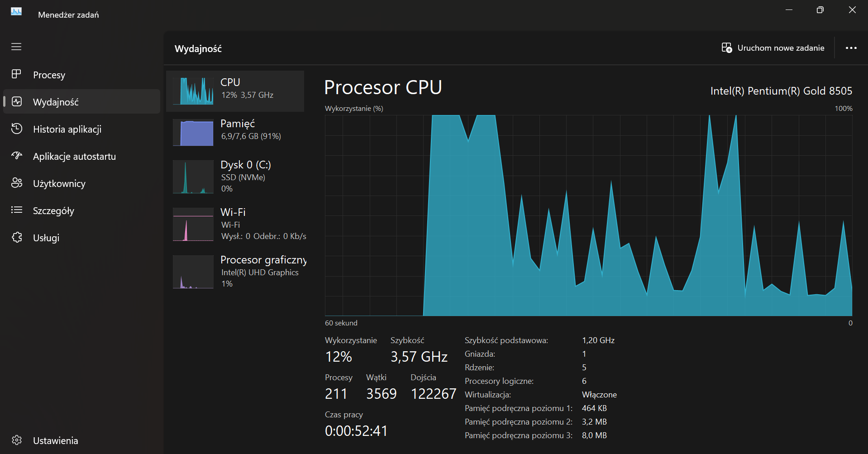Click the main CPU usage graph
Screen dimensions: 868x454
point(588,215)
